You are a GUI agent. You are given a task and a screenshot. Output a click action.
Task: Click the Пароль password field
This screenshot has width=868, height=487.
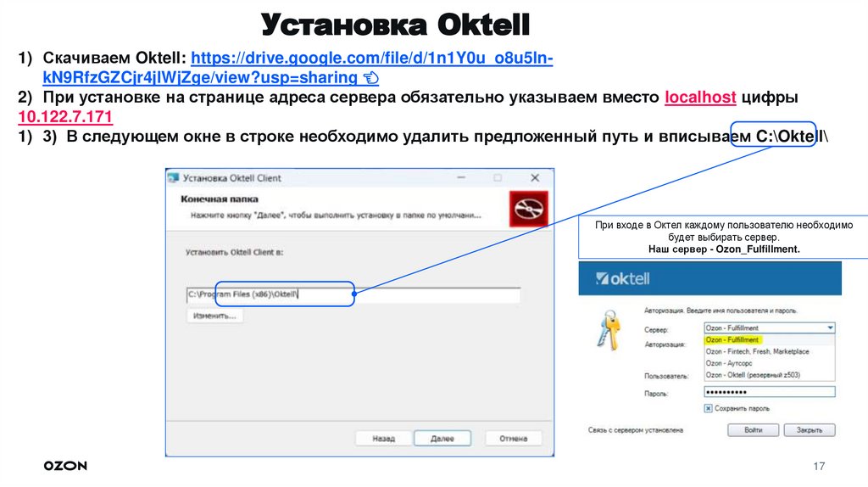coord(770,392)
